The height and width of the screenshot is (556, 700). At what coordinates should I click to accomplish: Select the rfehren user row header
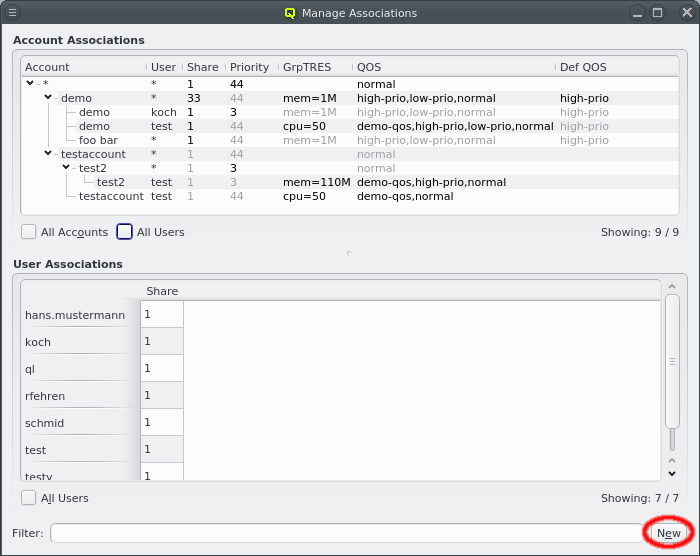[x=81, y=396]
